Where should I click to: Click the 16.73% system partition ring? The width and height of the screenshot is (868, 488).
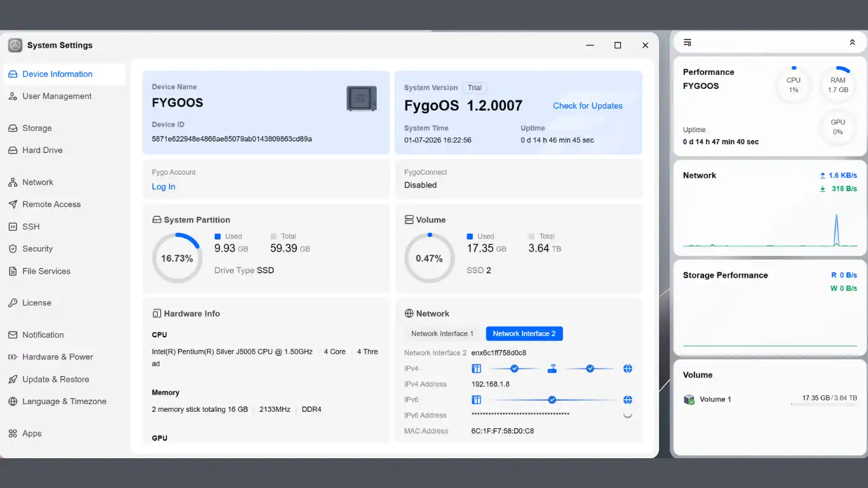pos(177,258)
